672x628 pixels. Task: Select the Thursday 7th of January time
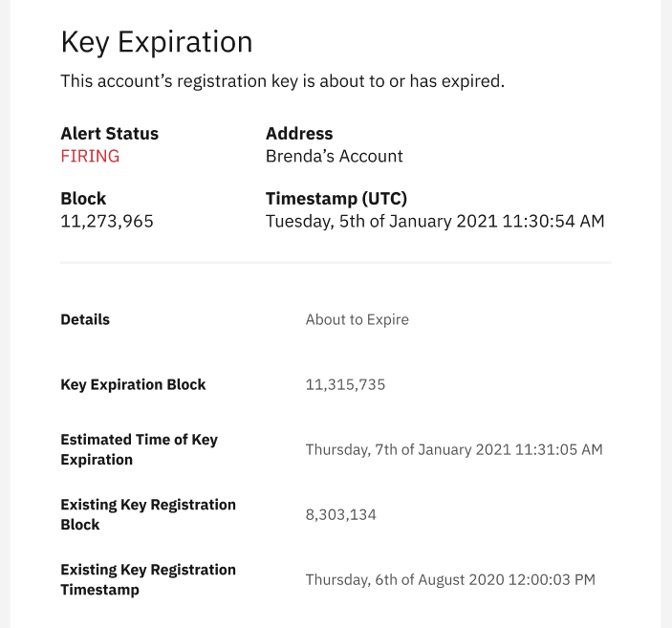coord(454,449)
